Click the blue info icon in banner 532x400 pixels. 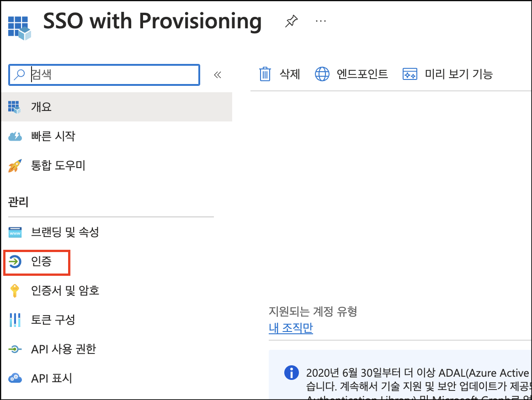click(x=291, y=372)
